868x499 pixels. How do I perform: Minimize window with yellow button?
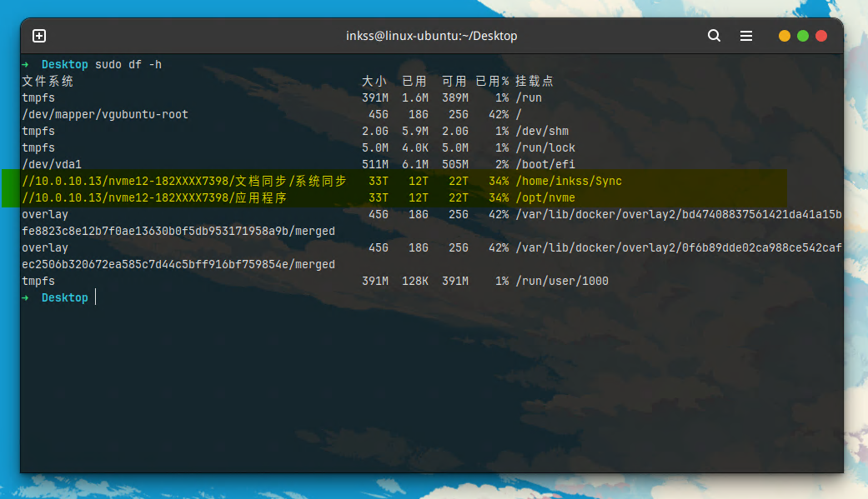point(785,36)
